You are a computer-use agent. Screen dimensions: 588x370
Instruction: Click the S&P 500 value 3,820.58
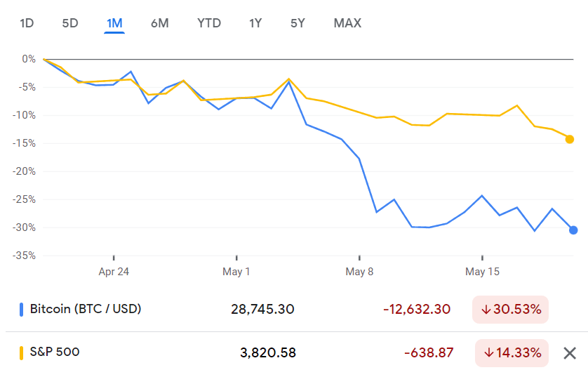pyautogui.click(x=268, y=352)
